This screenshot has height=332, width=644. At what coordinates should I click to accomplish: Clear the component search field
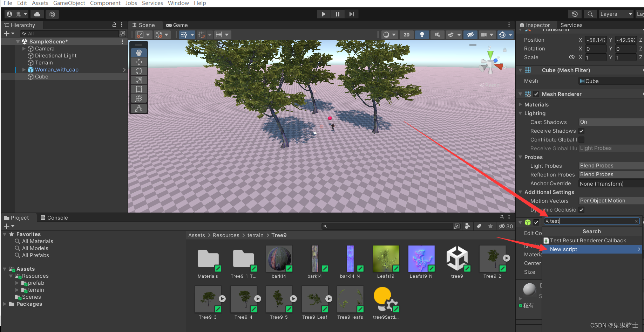click(x=636, y=221)
